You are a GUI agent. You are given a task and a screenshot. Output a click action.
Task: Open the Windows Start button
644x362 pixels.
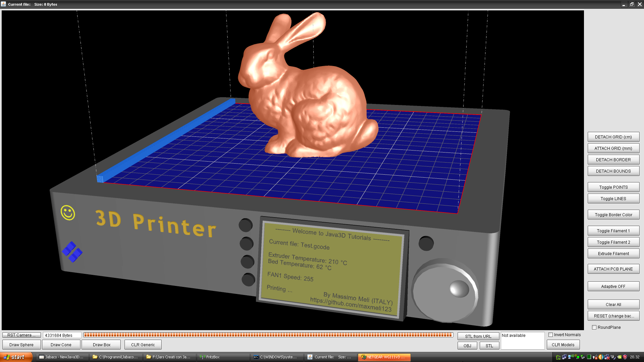[16, 357]
